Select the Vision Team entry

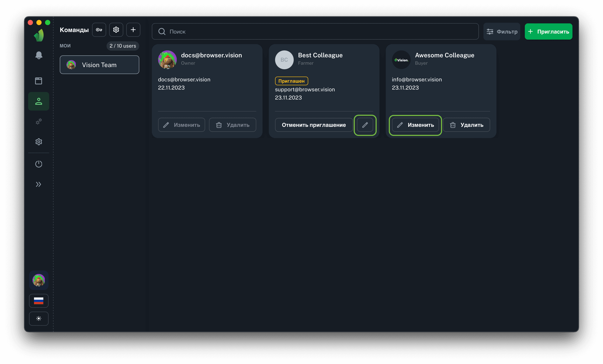pos(99,65)
